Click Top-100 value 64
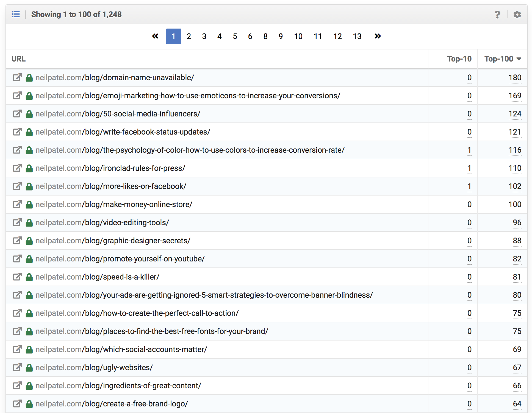Image resolution: width=532 pixels, height=413 pixels. [517, 404]
